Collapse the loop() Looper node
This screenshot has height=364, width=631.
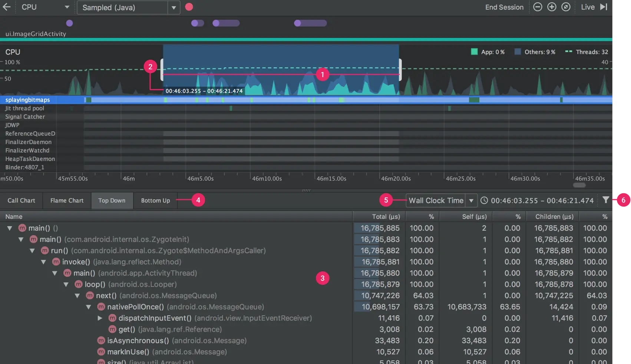(66, 284)
